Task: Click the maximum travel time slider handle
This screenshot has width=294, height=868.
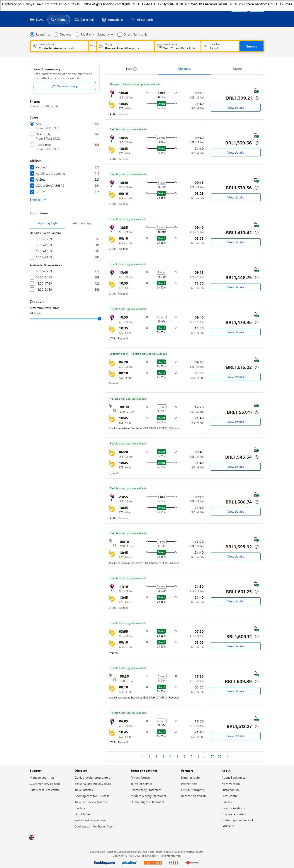Action: (99, 319)
